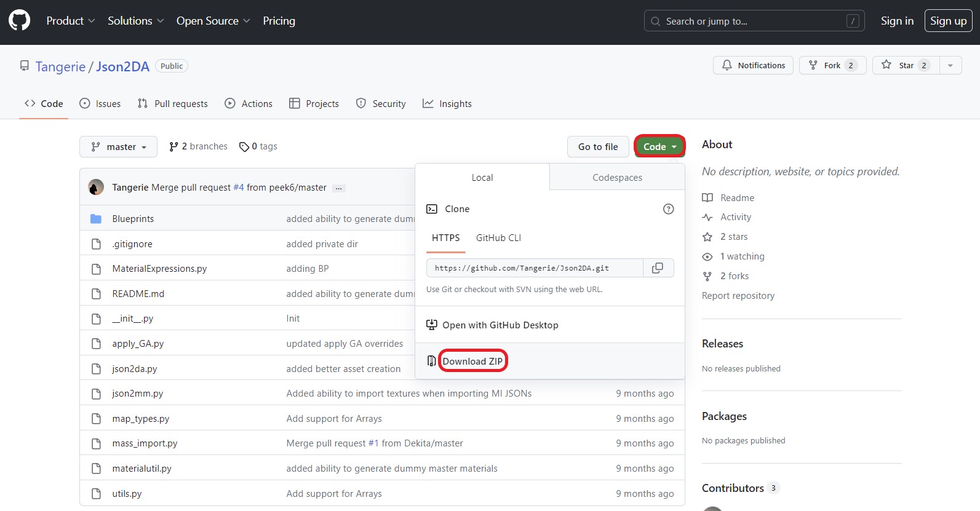980x511 pixels.
Task: Click the copy URL to clipboard icon
Action: [658, 268]
